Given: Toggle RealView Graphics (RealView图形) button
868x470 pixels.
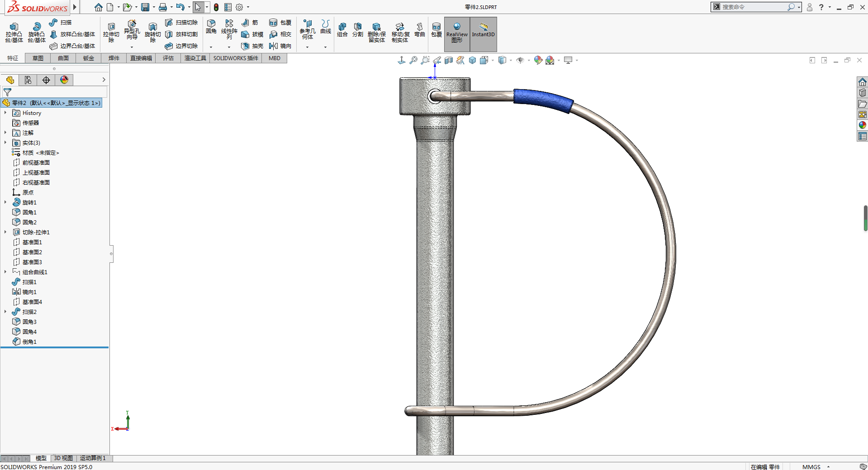Looking at the screenshot, I should (457, 34).
